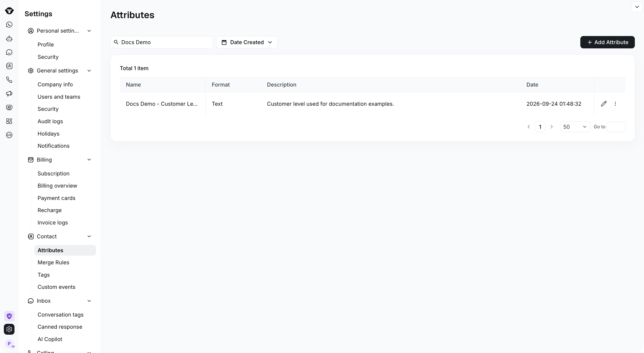Open the contacts icon in left rail

pyautogui.click(x=9, y=66)
